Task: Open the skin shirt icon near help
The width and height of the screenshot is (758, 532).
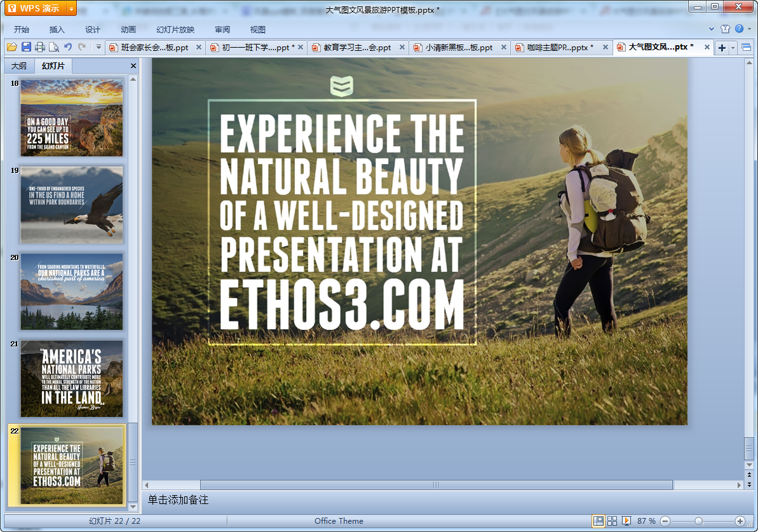Action: [725, 29]
